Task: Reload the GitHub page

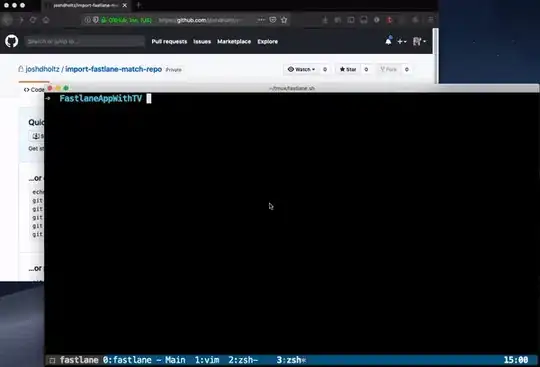Action: pyautogui.click(x=33, y=20)
